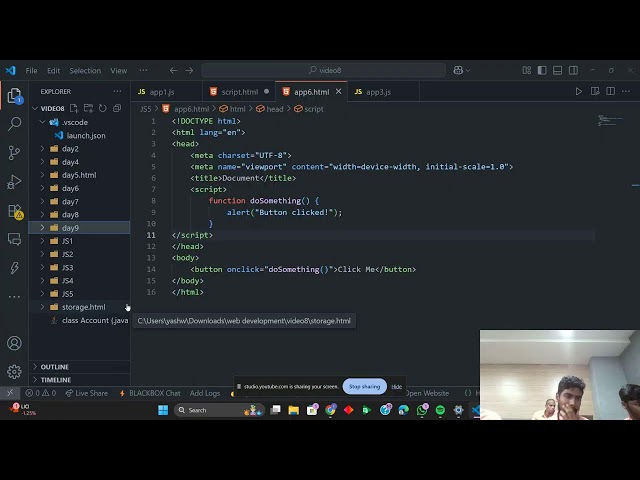
Task: Refresh the Explorer file tree
Action: pos(102,108)
